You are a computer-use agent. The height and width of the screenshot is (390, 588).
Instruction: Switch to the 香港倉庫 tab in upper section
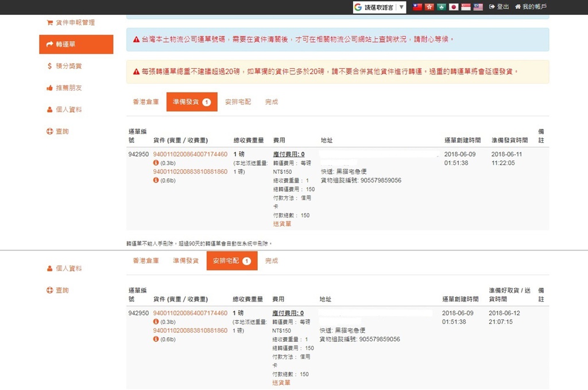(146, 102)
